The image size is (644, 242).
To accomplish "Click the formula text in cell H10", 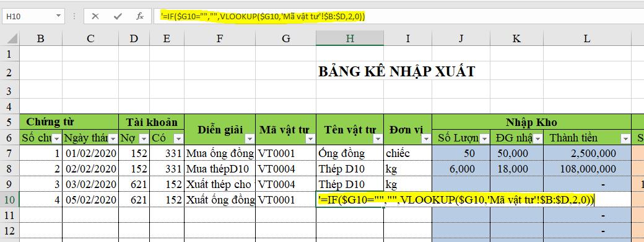I will 456,200.
